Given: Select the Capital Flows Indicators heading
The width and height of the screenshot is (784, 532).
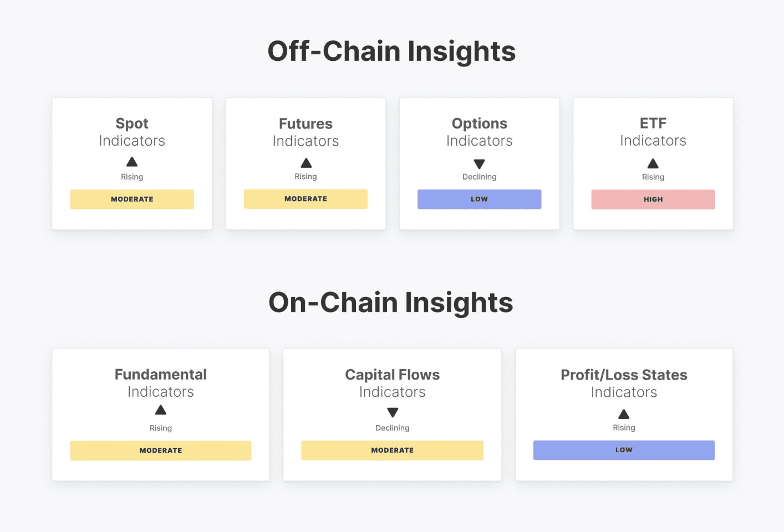Looking at the screenshot, I should pos(393,383).
